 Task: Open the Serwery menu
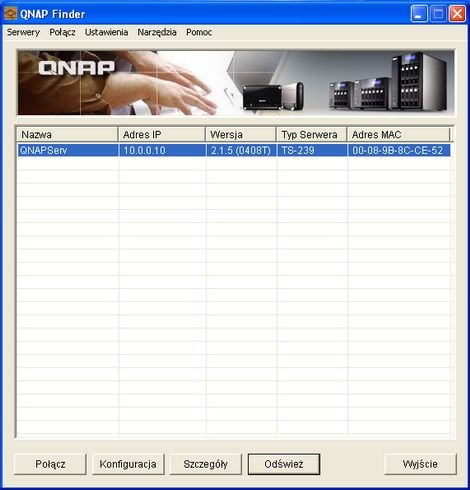[23, 32]
